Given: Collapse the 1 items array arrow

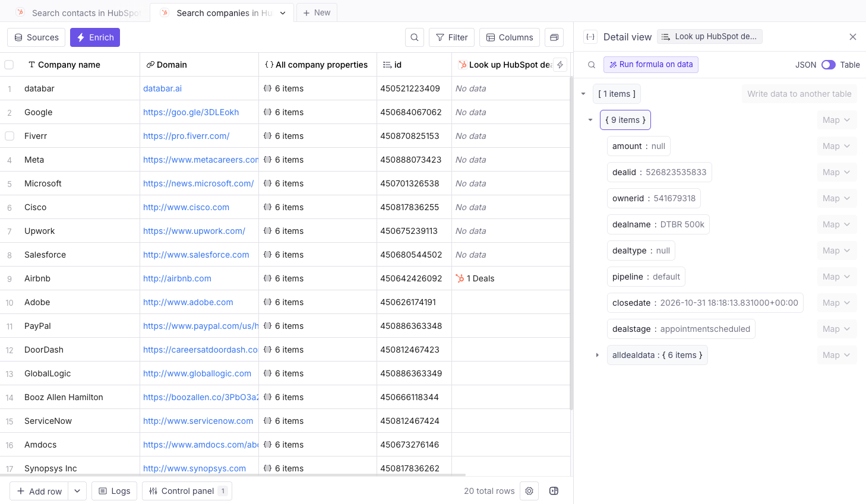Looking at the screenshot, I should 583,94.
